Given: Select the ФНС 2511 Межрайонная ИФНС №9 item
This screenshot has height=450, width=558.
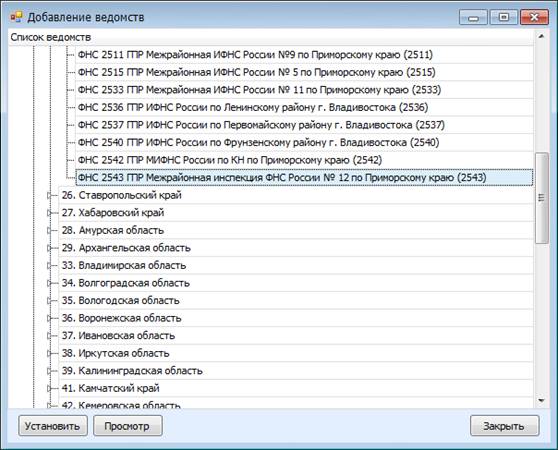Looking at the screenshot, I should tap(255, 55).
